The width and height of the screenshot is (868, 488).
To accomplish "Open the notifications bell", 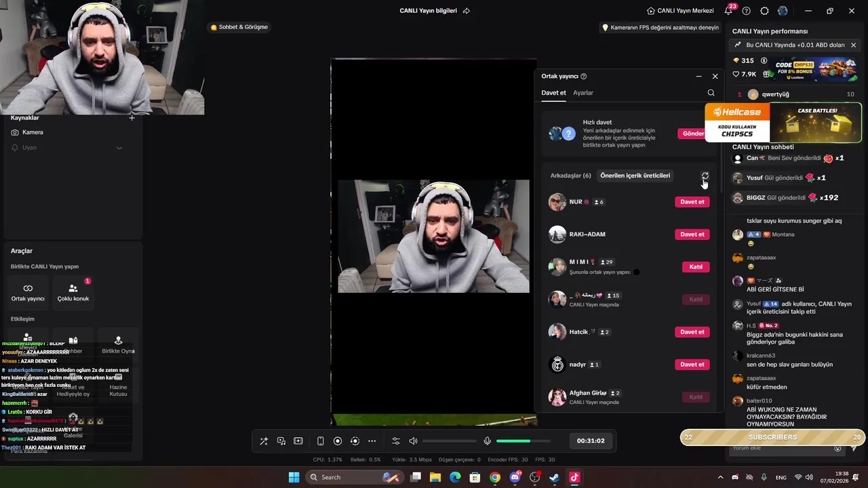I will (728, 11).
